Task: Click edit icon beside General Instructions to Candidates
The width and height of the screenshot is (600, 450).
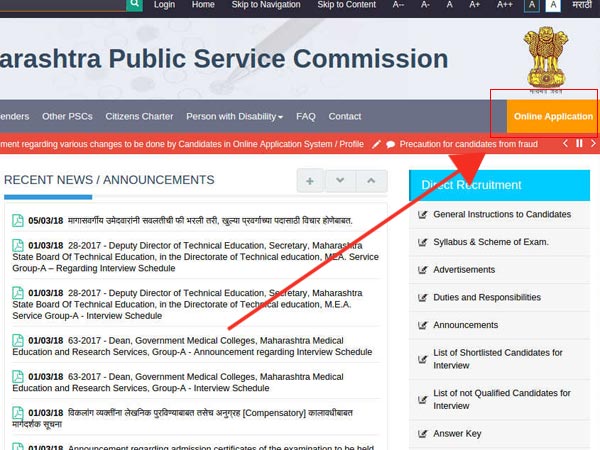Action: point(422,215)
